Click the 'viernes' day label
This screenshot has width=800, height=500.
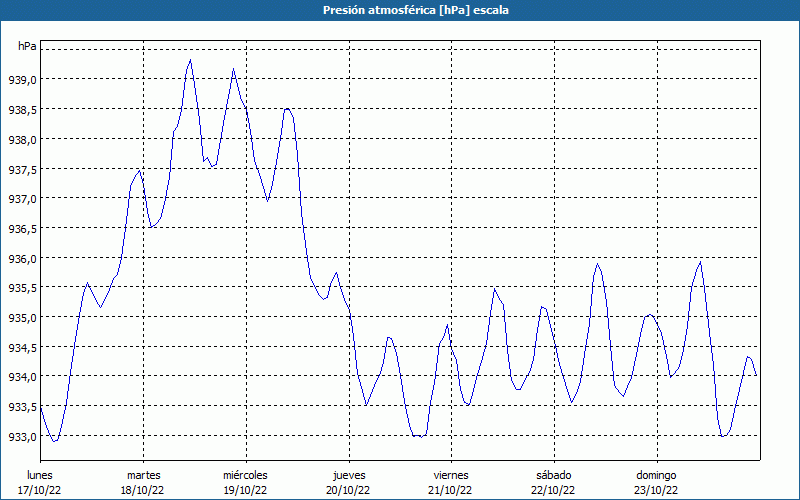[451, 475]
